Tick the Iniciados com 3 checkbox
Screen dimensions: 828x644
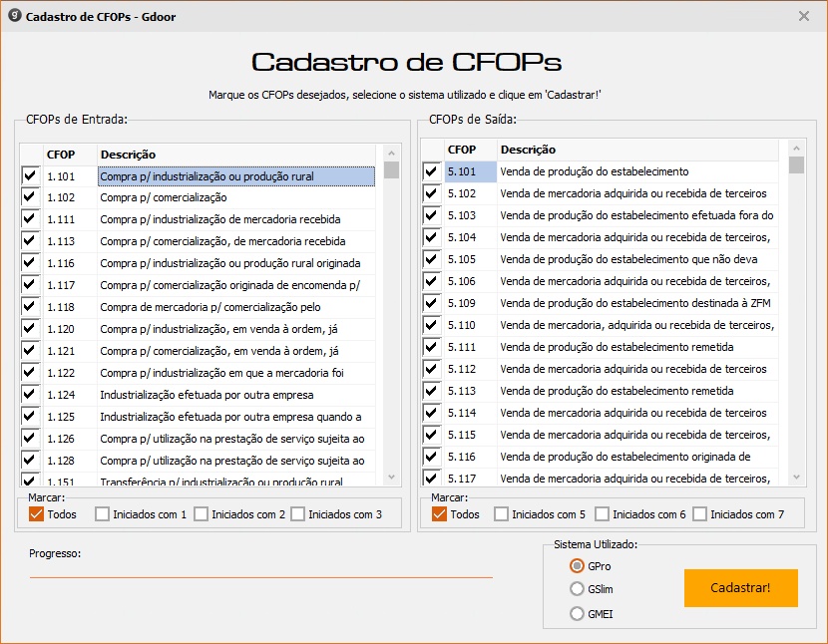tap(298, 514)
